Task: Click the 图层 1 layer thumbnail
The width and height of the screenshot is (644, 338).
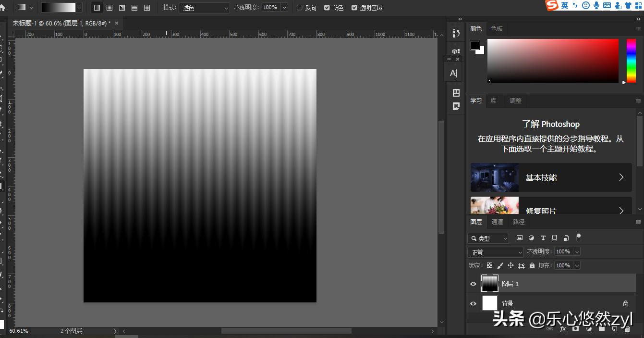Action: 490,284
